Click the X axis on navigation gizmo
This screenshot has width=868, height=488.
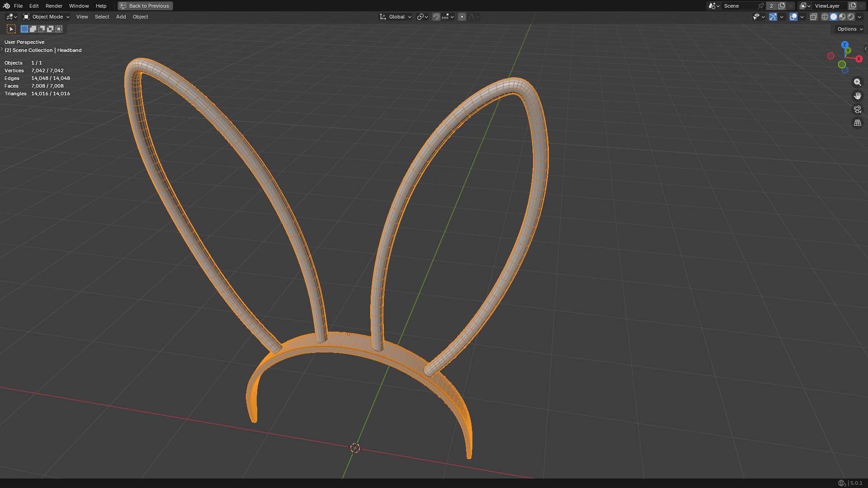[x=859, y=59]
